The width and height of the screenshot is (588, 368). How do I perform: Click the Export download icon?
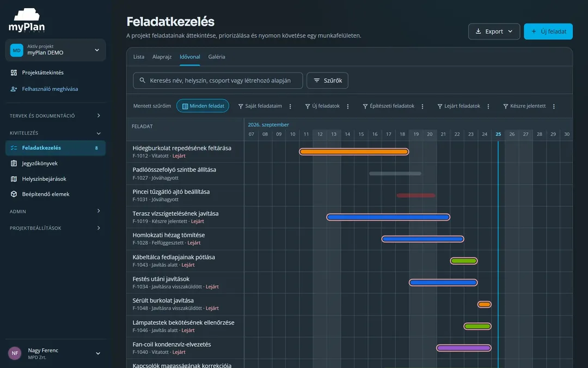[478, 31]
